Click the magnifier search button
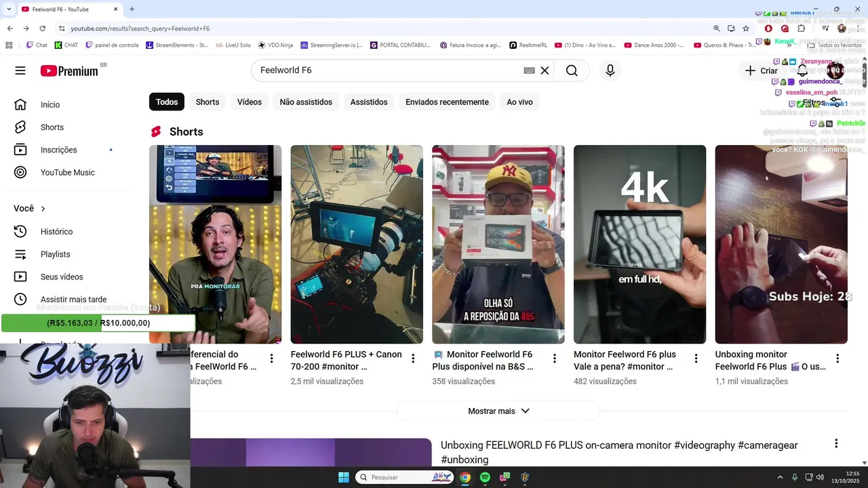Image resolution: width=868 pixels, height=488 pixels. (572, 70)
